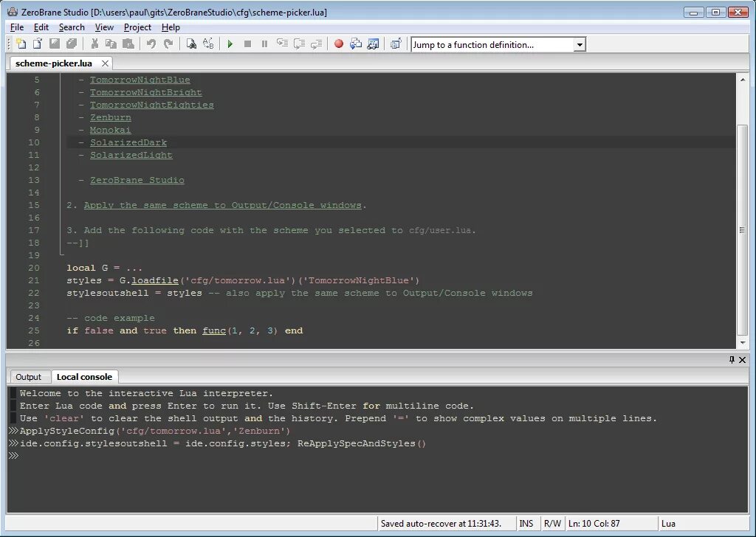The height and width of the screenshot is (537, 756).
Task: Click the Lua interpreter status bar field
Action: pyautogui.click(x=703, y=524)
